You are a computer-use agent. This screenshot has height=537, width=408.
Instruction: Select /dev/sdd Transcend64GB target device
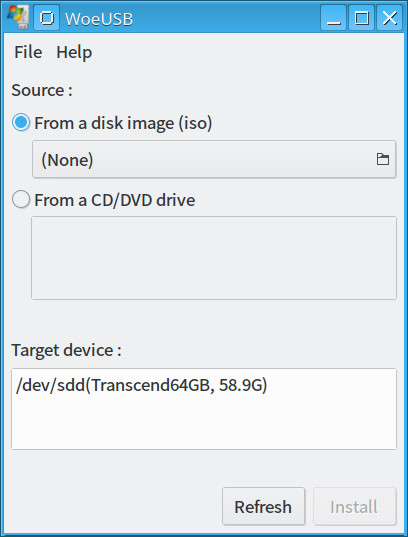(x=141, y=385)
